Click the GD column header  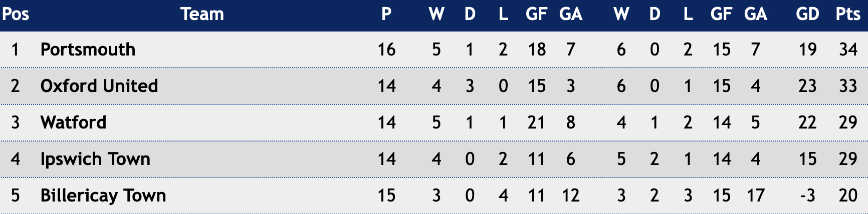click(x=807, y=14)
